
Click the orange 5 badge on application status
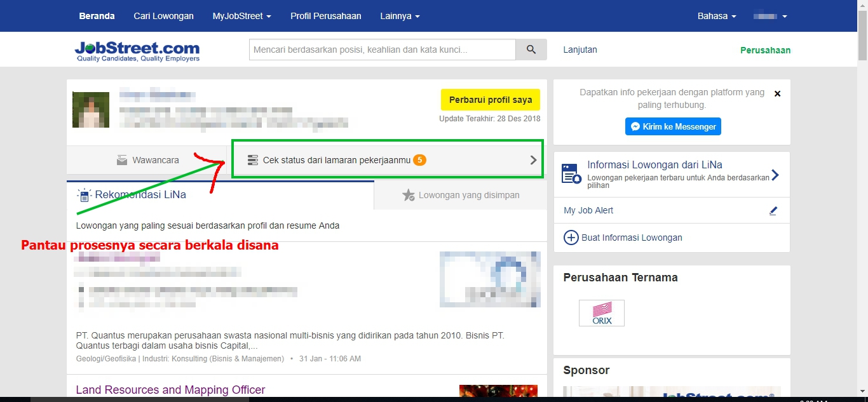tap(419, 159)
